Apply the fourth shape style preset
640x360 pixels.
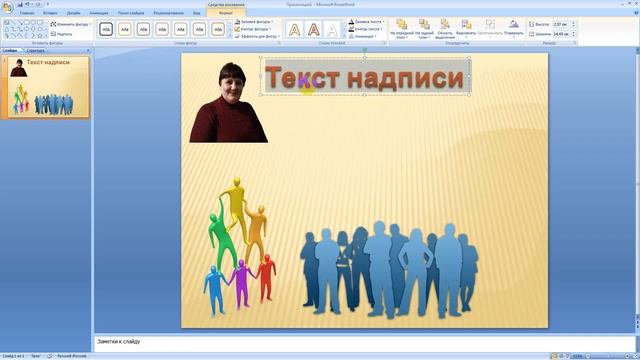[162, 29]
